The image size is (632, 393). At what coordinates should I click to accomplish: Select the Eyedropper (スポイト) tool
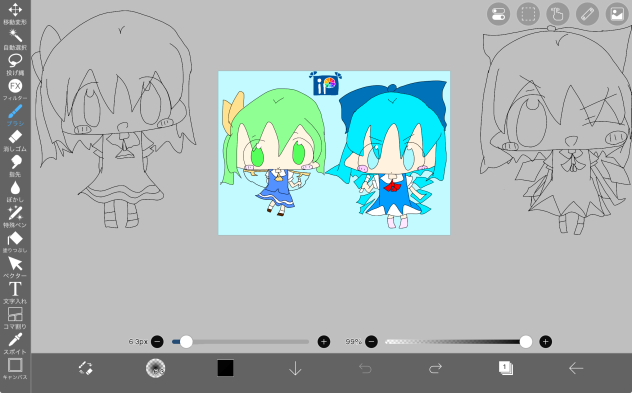(x=15, y=344)
